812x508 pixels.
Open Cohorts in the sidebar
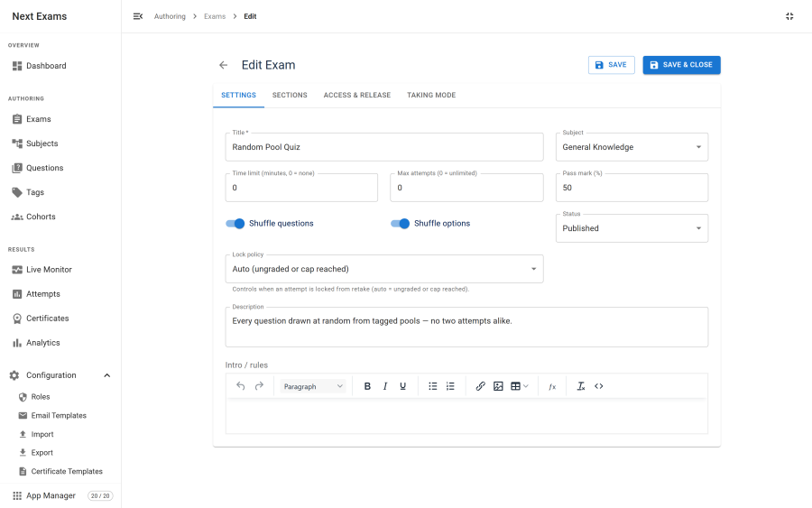[x=60, y=217]
